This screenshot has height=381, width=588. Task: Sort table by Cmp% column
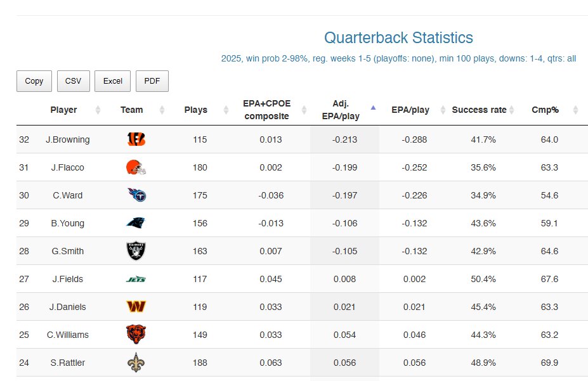click(545, 110)
